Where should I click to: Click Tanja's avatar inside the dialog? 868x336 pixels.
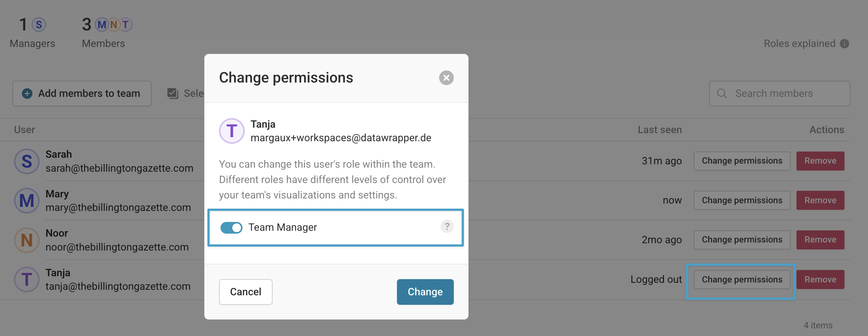pyautogui.click(x=231, y=131)
